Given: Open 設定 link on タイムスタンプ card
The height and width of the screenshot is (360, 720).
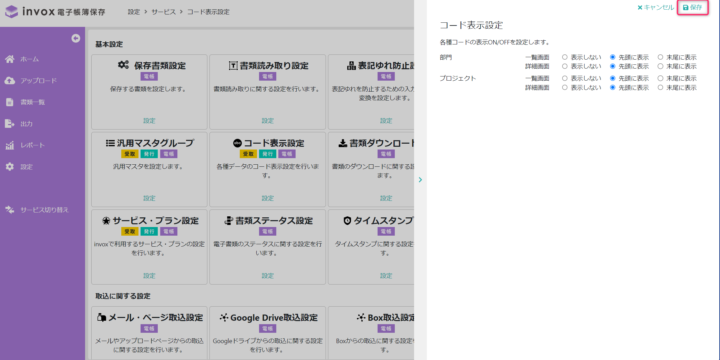Looking at the screenshot, I should click(x=386, y=276).
